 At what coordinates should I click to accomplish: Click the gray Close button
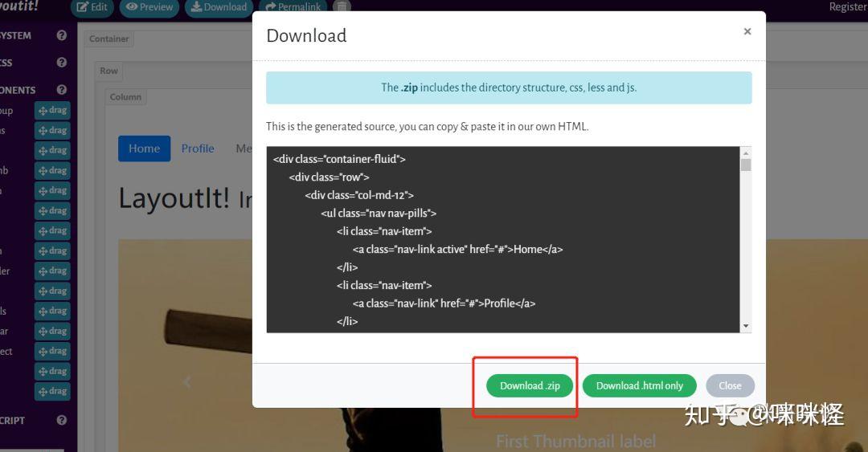(730, 385)
